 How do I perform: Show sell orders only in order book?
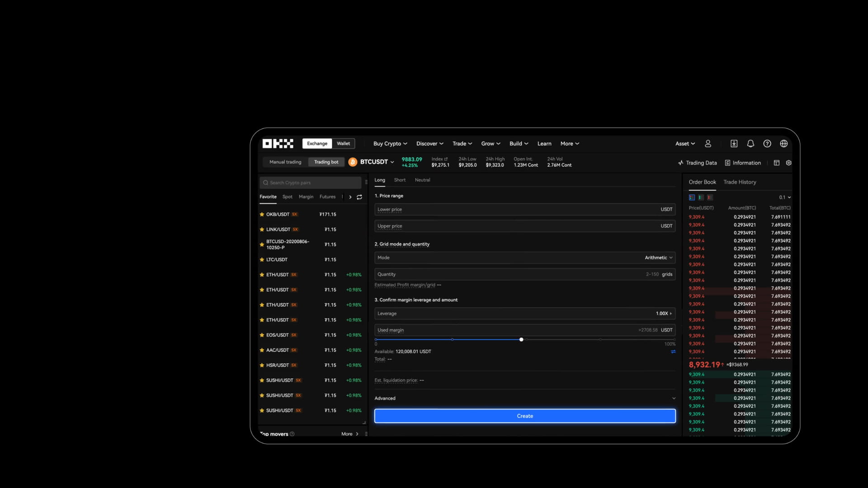tap(710, 197)
